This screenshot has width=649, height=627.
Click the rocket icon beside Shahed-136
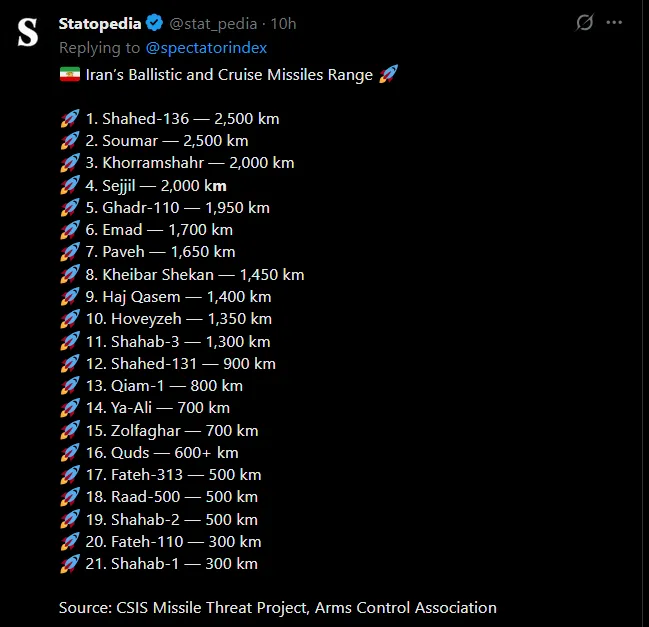(x=70, y=119)
